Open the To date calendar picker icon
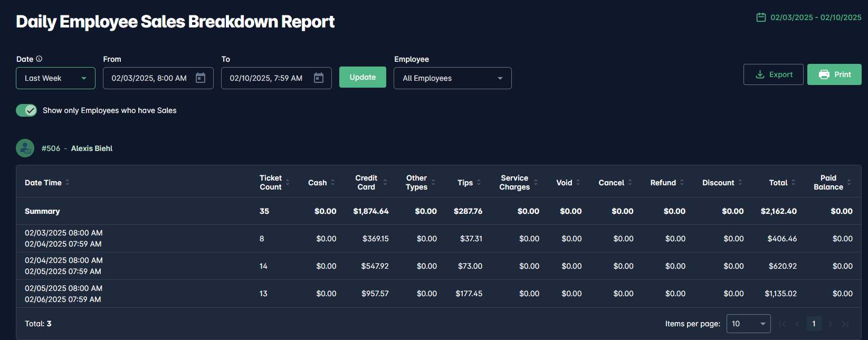868x340 pixels. coord(319,78)
